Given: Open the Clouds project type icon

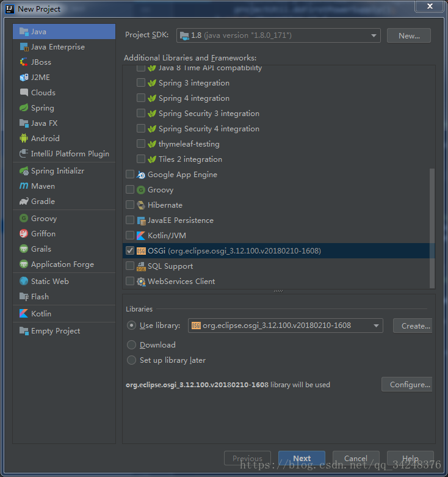Looking at the screenshot, I should click(24, 92).
